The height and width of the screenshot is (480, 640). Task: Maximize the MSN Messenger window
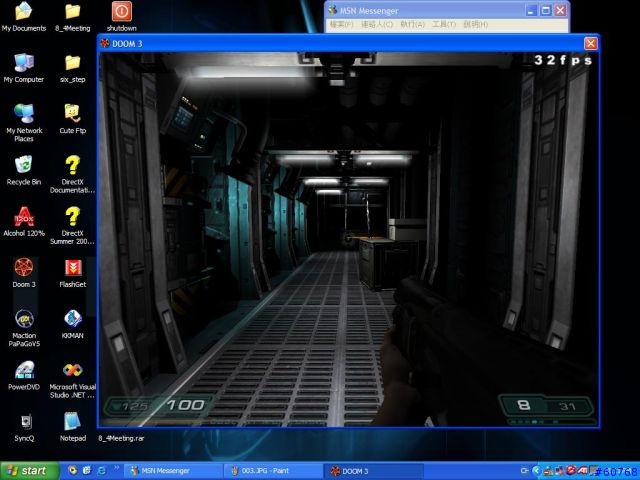click(x=546, y=11)
